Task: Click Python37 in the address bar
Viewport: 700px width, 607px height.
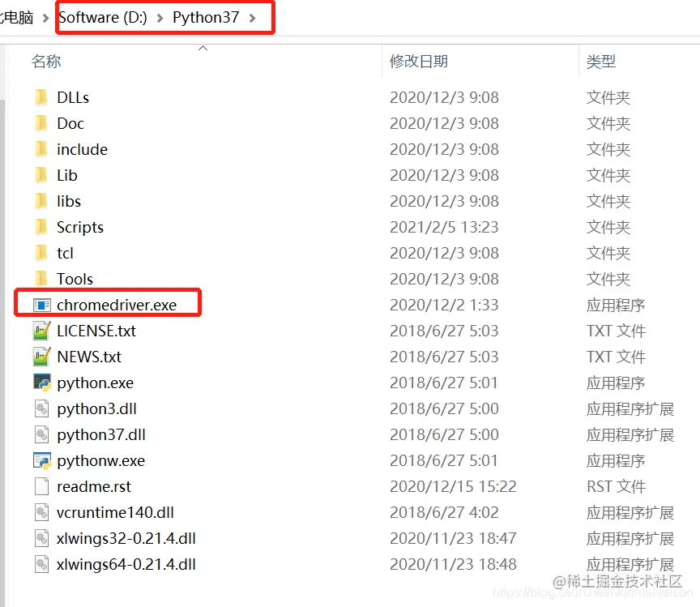Action: (x=206, y=17)
